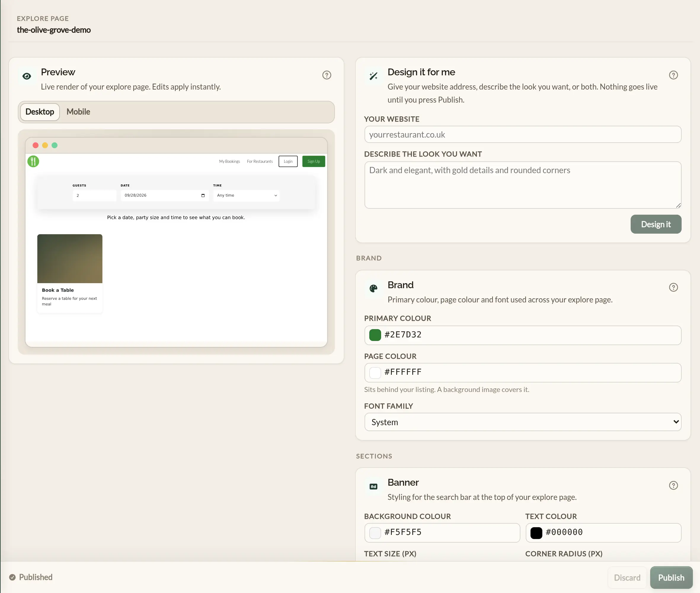Click the 'Pick a date, party size' hint text

176,218
